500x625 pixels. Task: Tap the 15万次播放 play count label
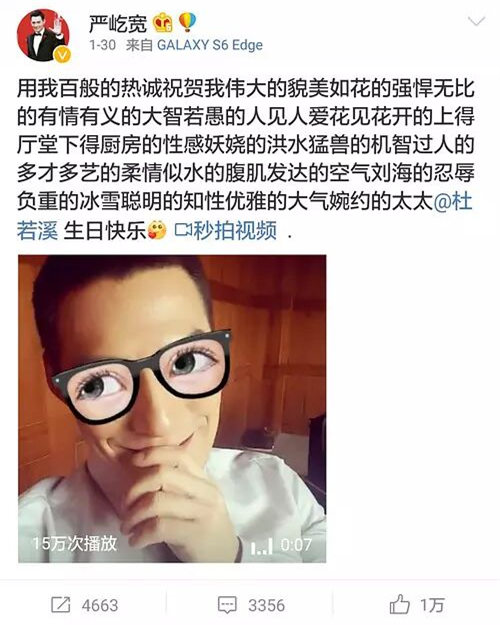[x=75, y=544]
